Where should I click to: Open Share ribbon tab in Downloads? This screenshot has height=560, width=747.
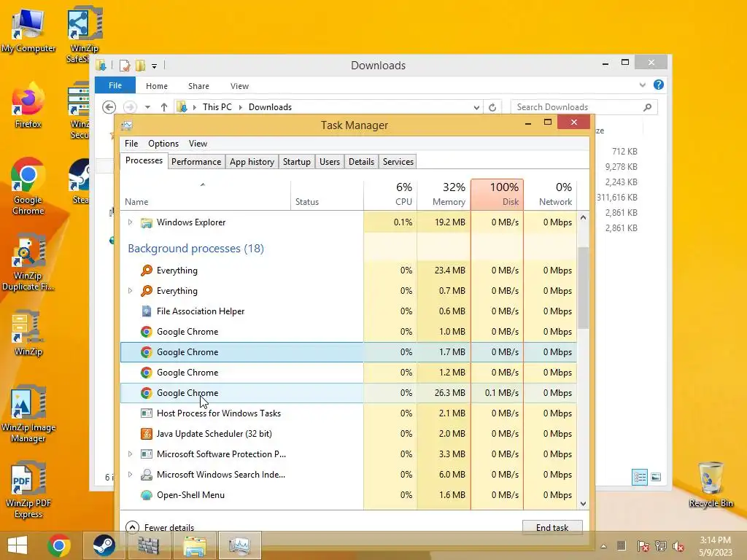point(198,86)
